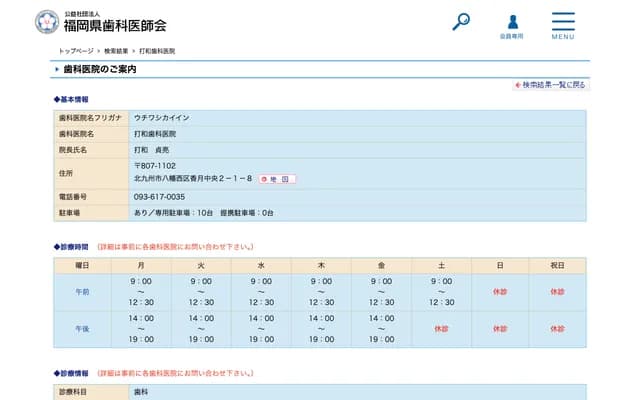Image resolution: width=640 pixels, height=400 pixels.
Task: Click the 基本情報 section heading
Action: [x=72, y=100]
